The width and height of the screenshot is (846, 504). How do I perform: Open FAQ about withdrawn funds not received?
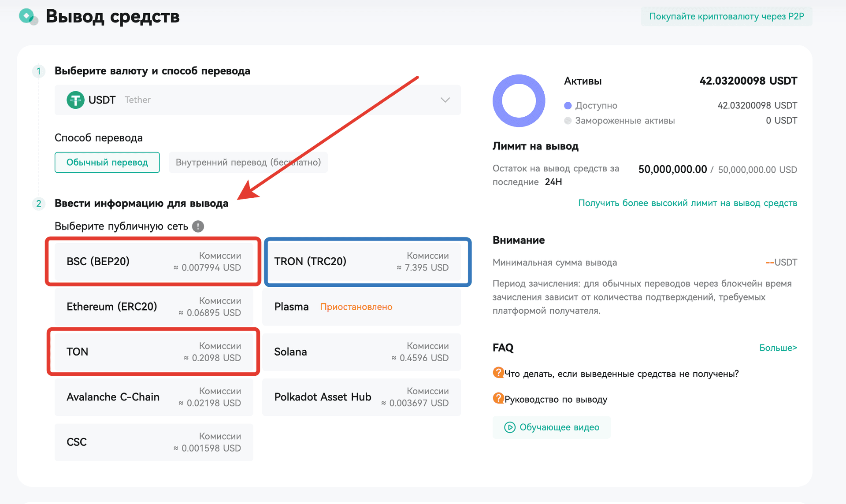click(621, 374)
